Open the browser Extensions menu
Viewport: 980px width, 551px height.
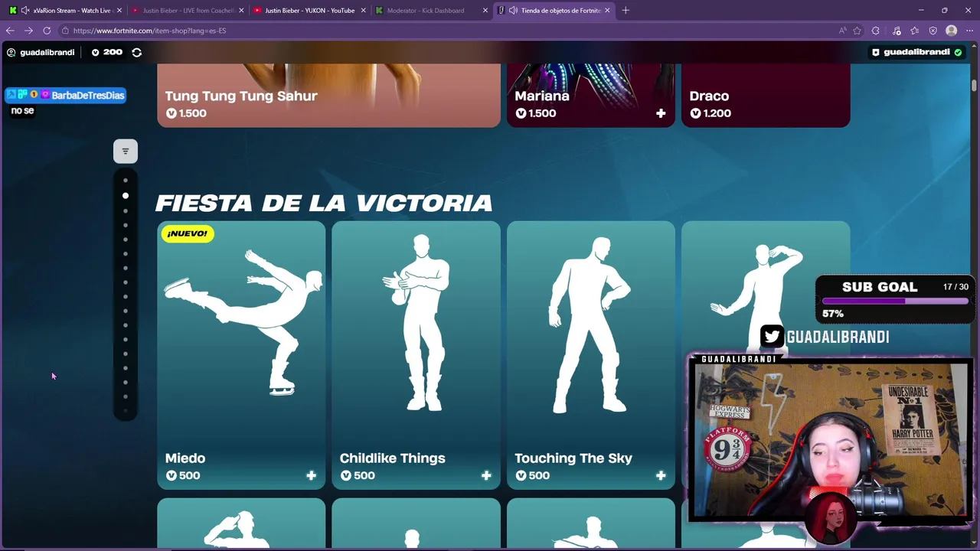(876, 31)
